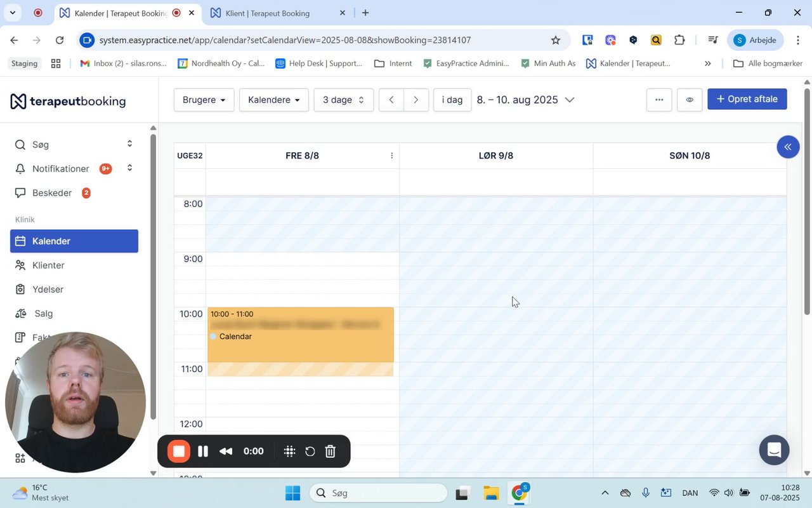Open a new browser tab
The height and width of the screenshot is (508, 812).
click(x=365, y=13)
